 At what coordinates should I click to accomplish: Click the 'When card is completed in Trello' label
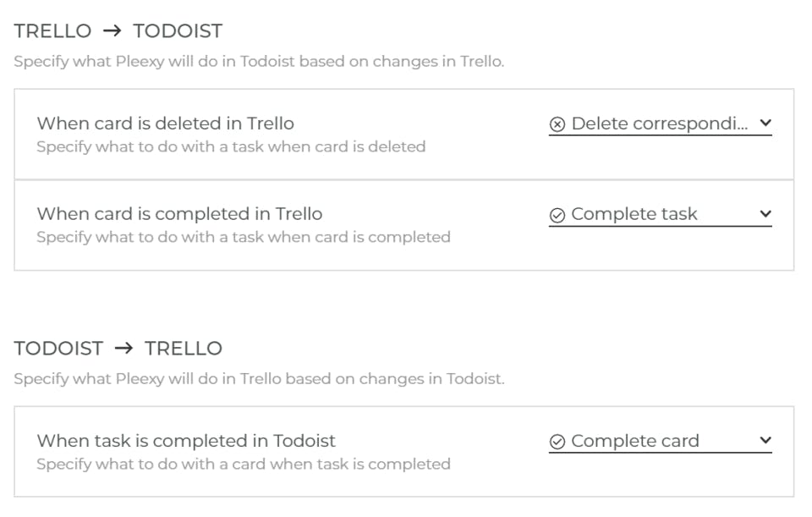pyautogui.click(x=179, y=214)
